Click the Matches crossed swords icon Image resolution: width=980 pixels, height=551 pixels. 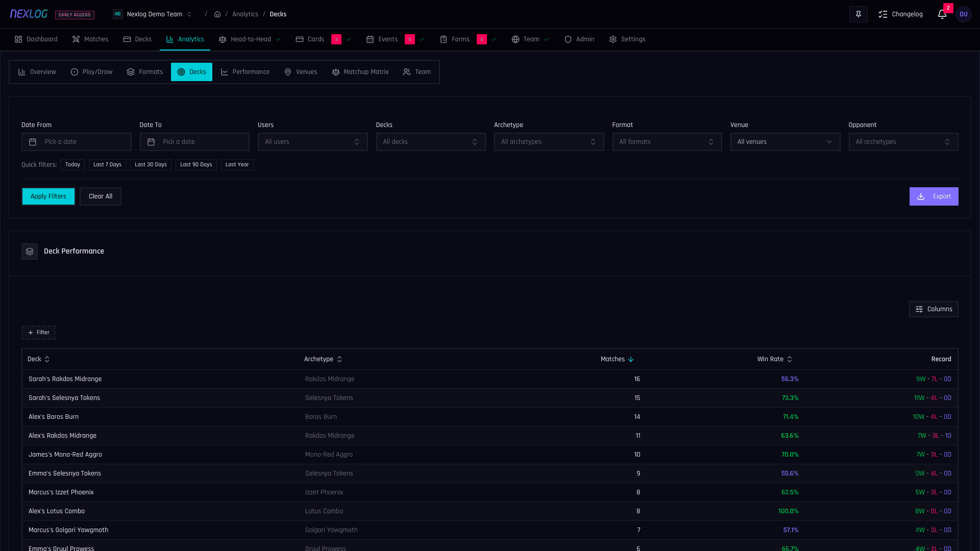click(76, 39)
